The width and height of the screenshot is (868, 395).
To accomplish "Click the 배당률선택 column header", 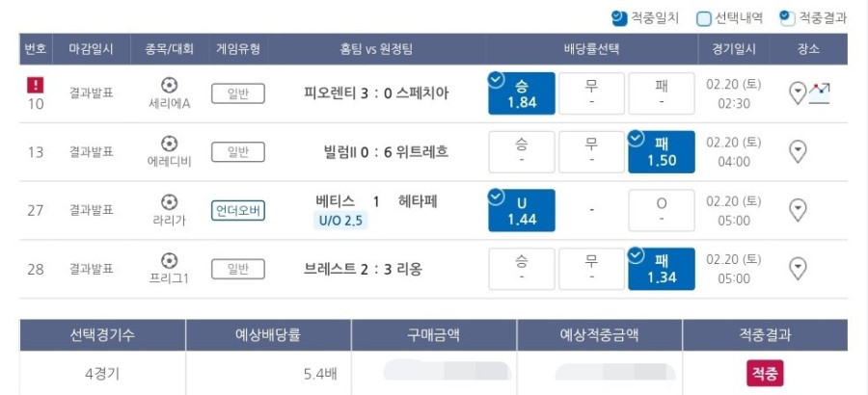I will pyautogui.click(x=592, y=49).
